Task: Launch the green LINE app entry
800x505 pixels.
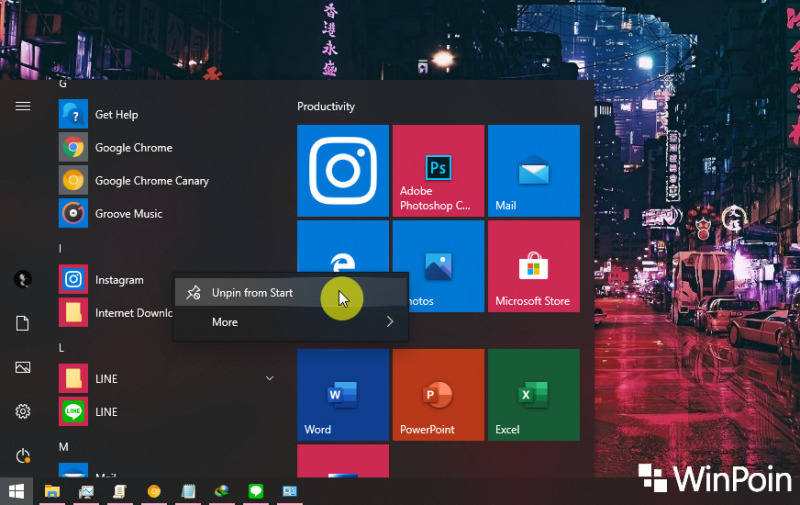Action: click(168, 412)
